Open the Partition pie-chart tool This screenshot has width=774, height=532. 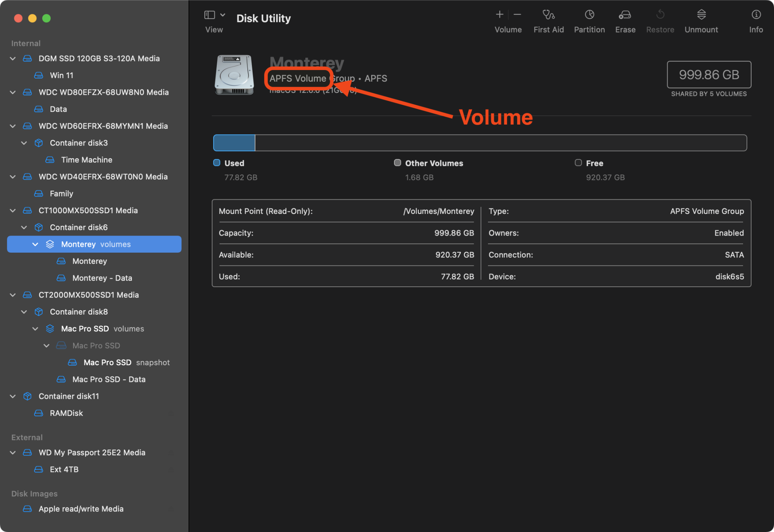(589, 15)
